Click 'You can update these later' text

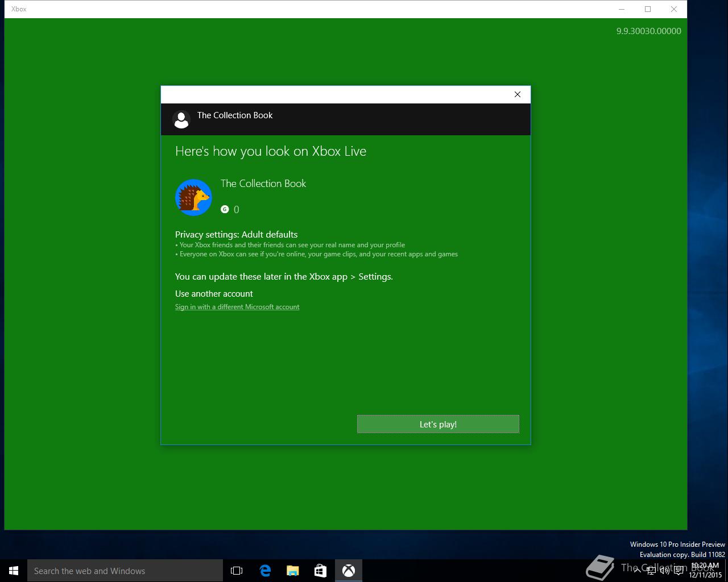coord(284,277)
